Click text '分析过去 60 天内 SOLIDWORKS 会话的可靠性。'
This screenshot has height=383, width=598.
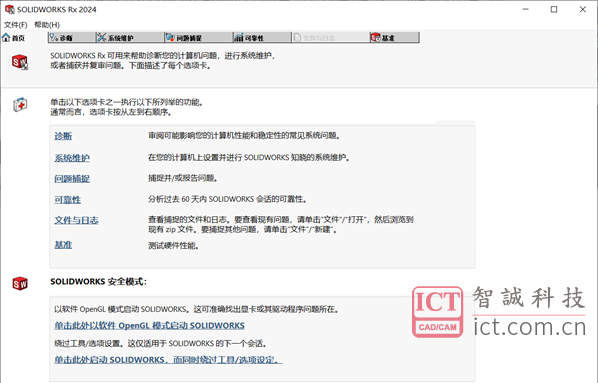click(x=228, y=199)
